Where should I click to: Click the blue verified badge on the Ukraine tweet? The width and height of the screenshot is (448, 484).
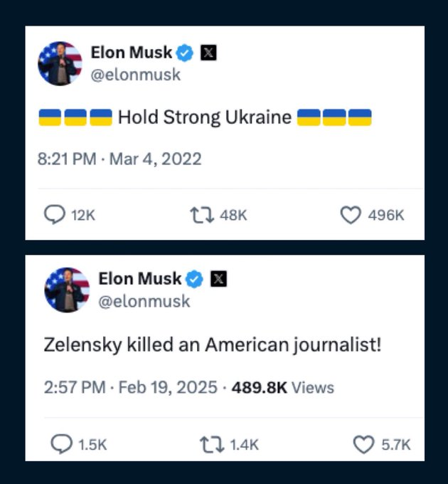[186, 52]
